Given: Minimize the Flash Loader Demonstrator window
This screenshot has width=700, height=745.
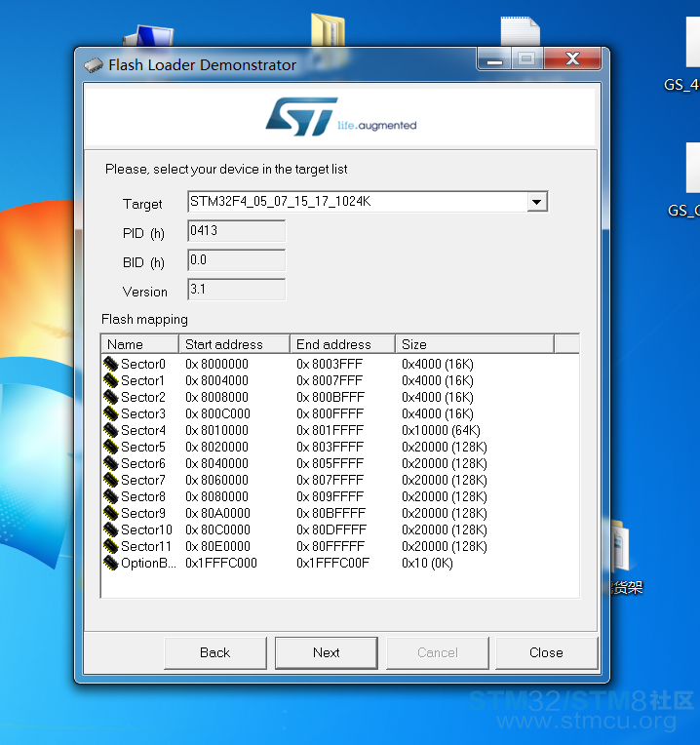Looking at the screenshot, I should click(495, 59).
